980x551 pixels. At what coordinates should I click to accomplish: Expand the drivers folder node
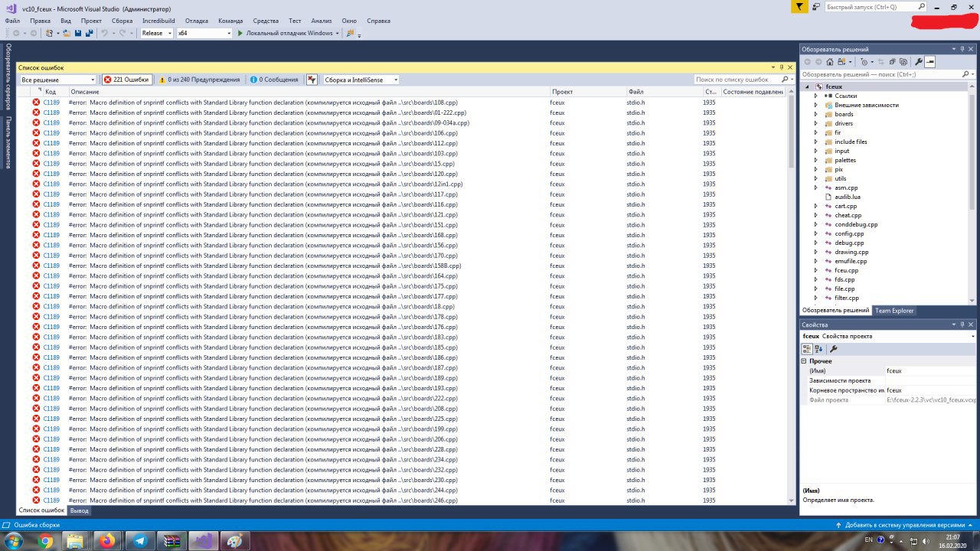click(816, 123)
